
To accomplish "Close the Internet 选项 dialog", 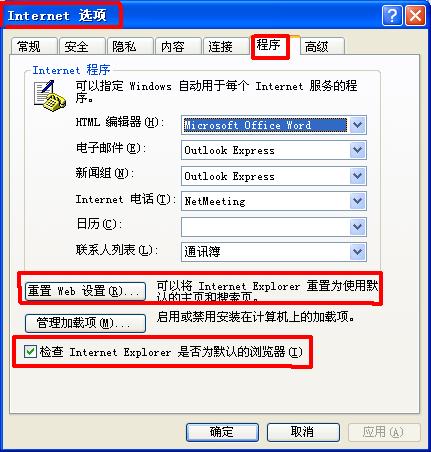I will click(x=415, y=15).
